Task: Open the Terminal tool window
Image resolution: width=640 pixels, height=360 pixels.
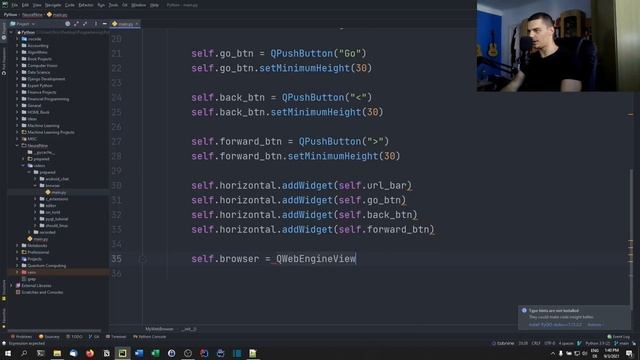Action: pyautogui.click(x=116, y=337)
